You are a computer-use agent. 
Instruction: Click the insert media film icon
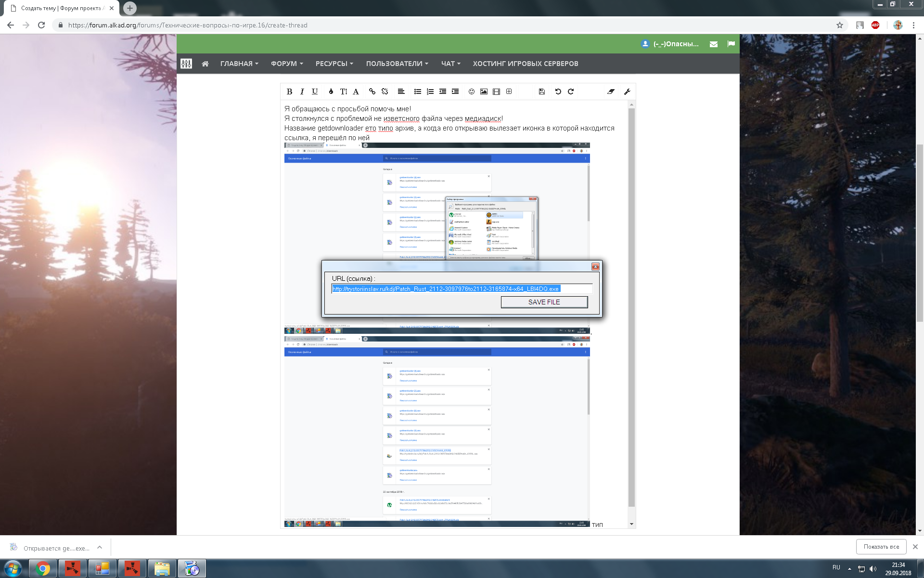tap(496, 92)
